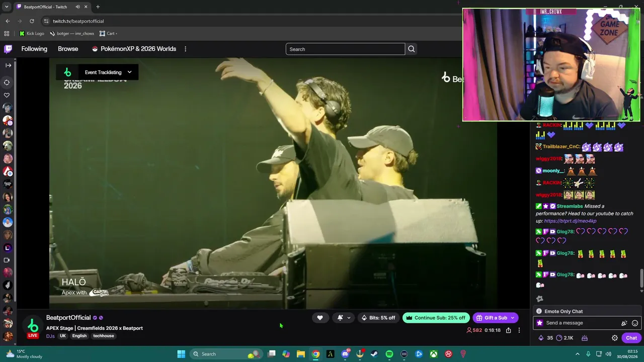Click the Gift a Sub button
Screen dimensions: 644x362
tap(492, 318)
